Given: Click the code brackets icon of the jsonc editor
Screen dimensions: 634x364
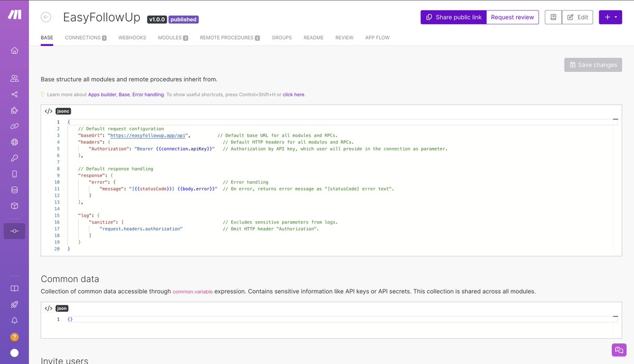Looking at the screenshot, I should tap(48, 111).
